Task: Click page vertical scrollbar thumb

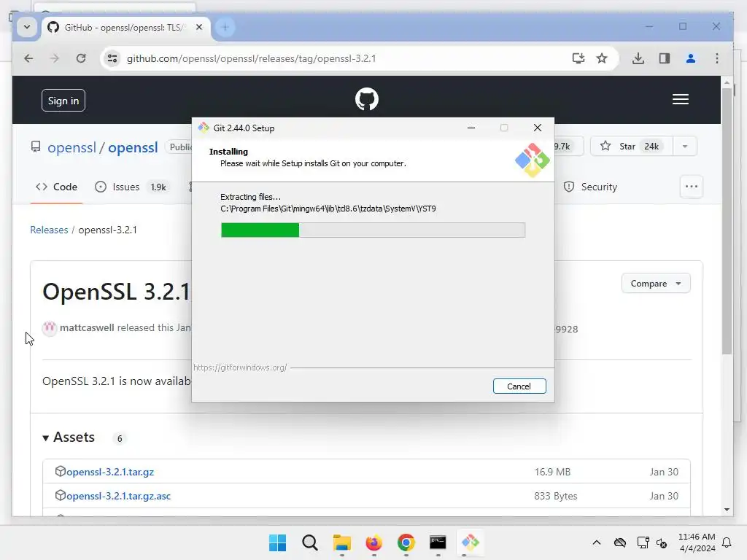Action: [x=727, y=222]
